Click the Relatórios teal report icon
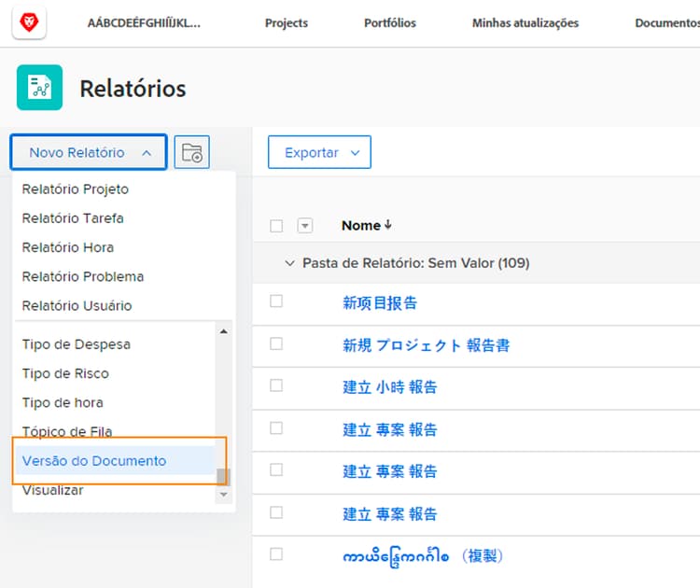 tap(40, 88)
